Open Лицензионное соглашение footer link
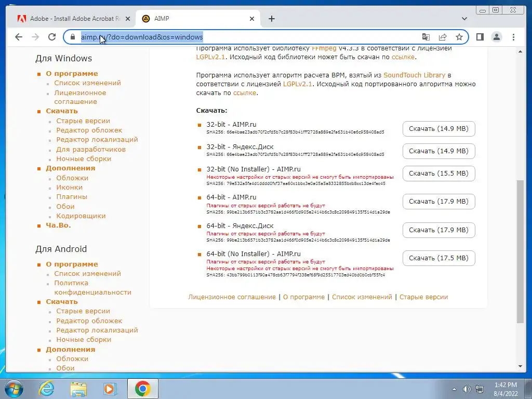The height and width of the screenshot is (399, 532). [232, 297]
